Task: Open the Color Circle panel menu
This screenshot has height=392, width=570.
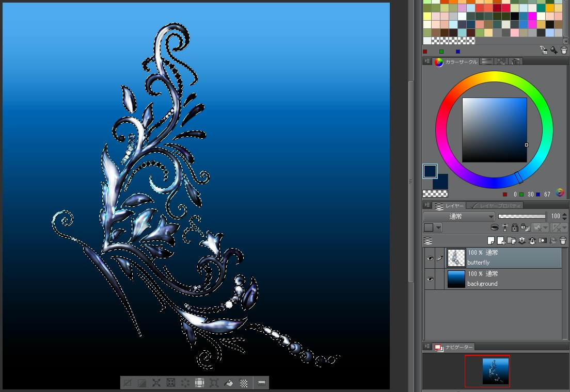Action: pos(427,61)
